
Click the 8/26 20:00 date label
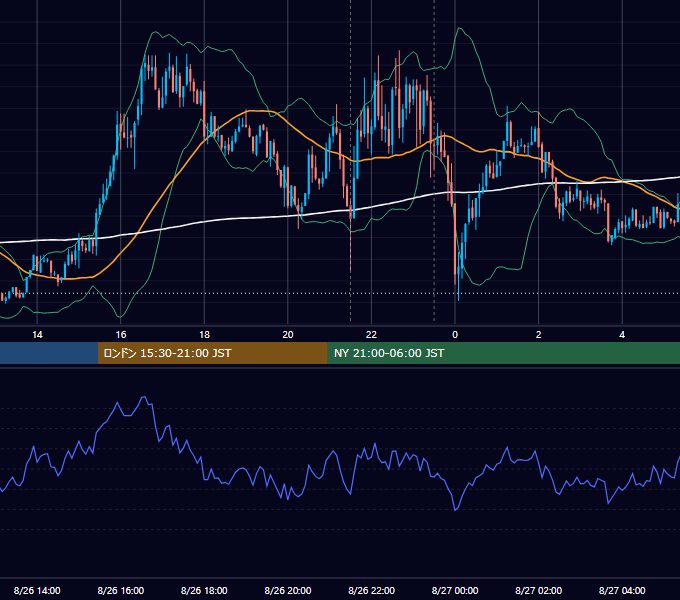(288, 590)
